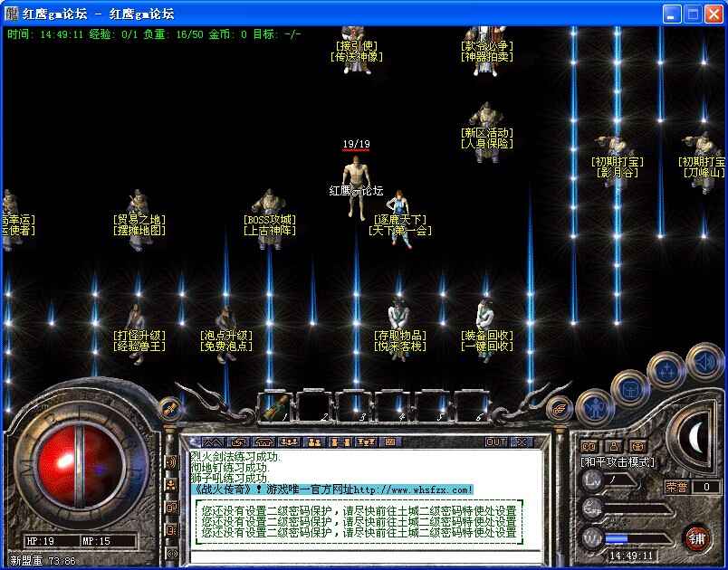Click the X button on chat toolbar
The height and width of the screenshot is (570, 728).
[x=521, y=442]
